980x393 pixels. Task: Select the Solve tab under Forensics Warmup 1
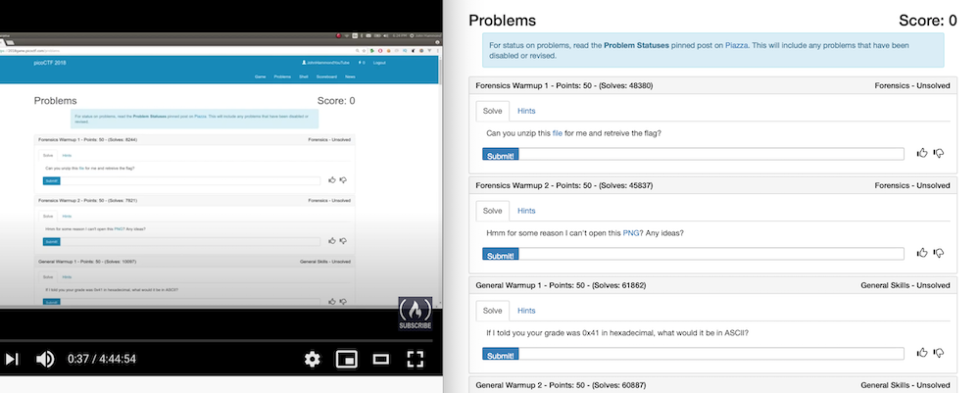click(493, 111)
